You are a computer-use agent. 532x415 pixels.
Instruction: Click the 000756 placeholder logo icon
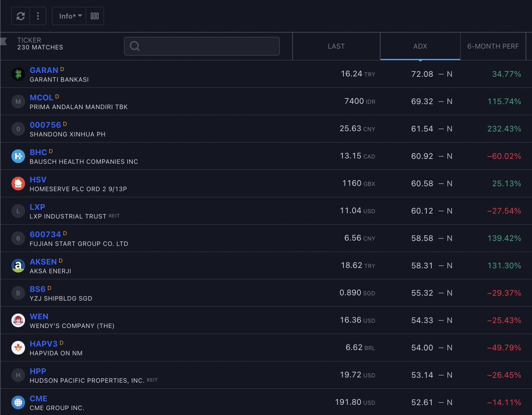[18, 129]
